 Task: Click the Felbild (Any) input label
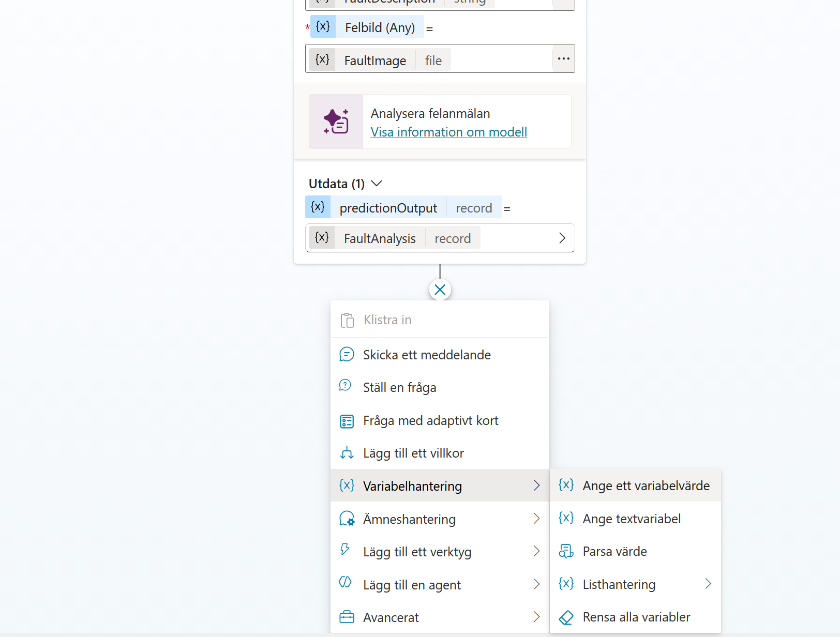coord(367,27)
